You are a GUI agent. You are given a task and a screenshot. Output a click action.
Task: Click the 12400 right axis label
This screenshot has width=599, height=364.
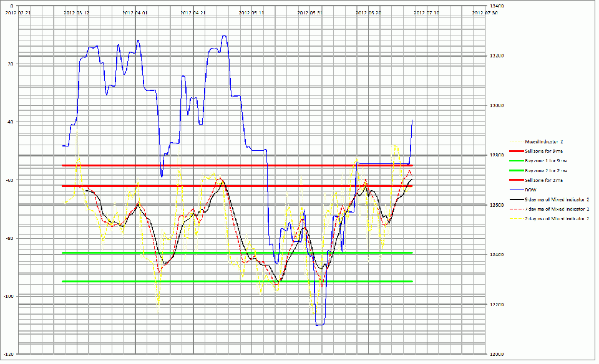(x=496, y=255)
